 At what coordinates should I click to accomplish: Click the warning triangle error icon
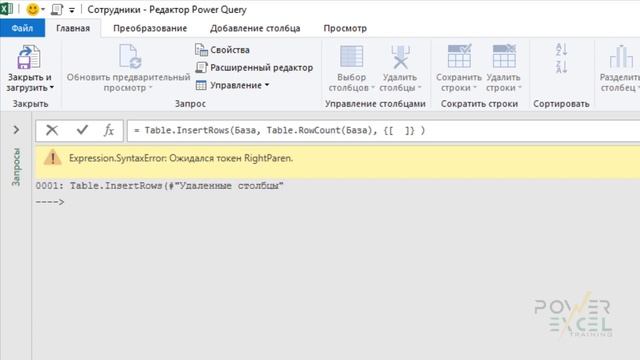pyautogui.click(x=53, y=158)
